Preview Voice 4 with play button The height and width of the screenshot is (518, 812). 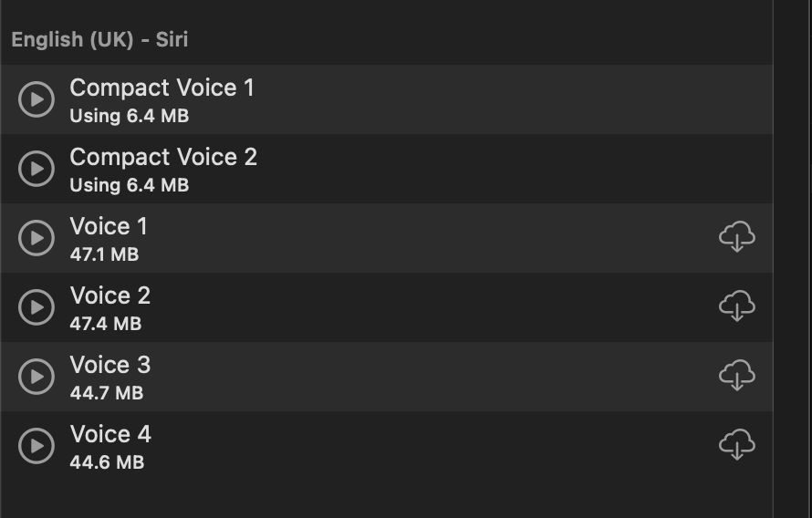pyautogui.click(x=36, y=446)
